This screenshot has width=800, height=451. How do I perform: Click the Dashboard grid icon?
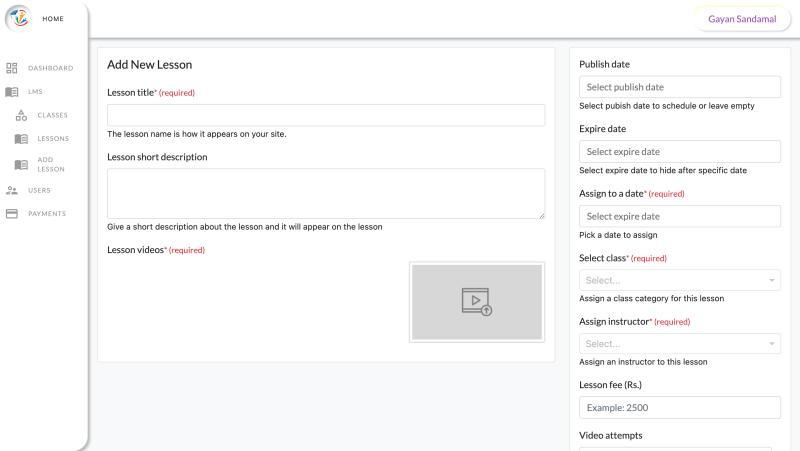12,68
